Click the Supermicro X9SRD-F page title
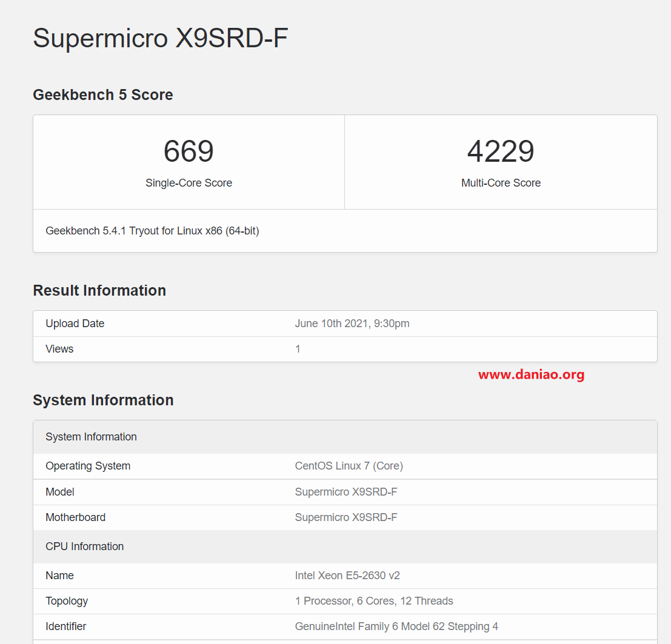Screen dimensions: 671x644 point(161,38)
